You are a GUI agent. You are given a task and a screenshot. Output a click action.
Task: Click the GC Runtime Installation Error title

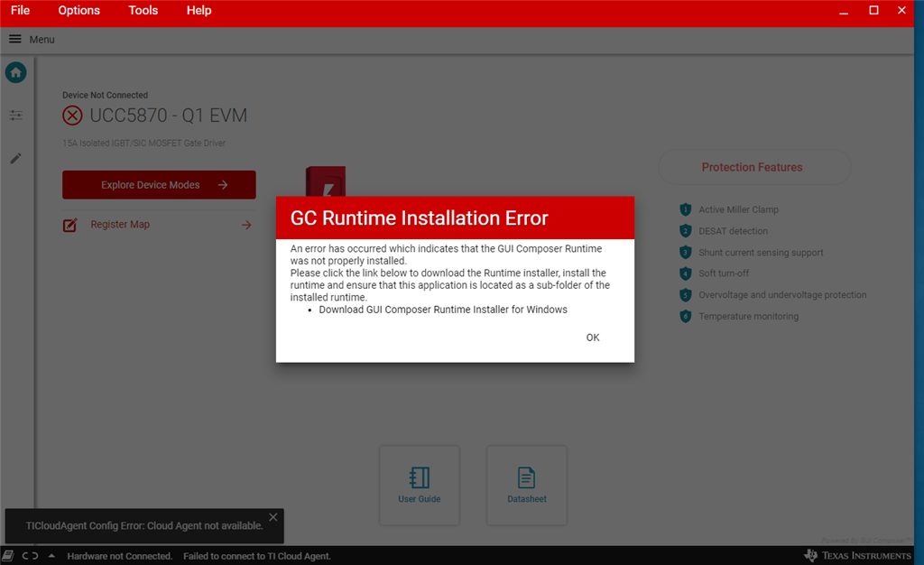pyautogui.click(x=419, y=218)
